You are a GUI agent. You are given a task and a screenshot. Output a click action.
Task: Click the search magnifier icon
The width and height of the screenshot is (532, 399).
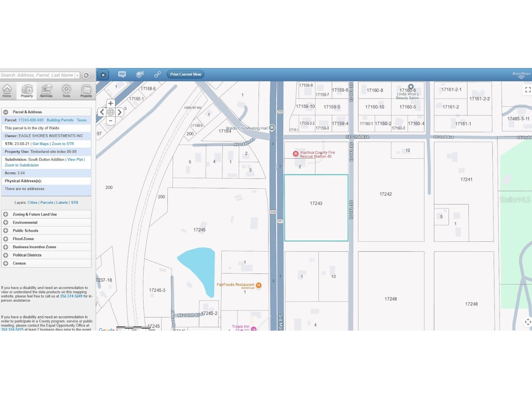(x=86, y=75)
